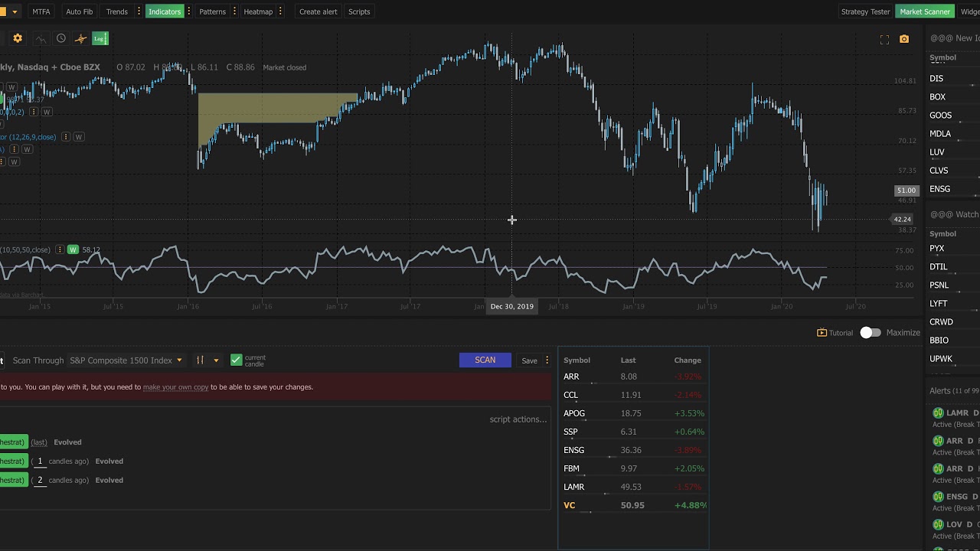The height and width of the screenshot is (551, 980).
Task: Click the Auto Fib button
Action: [80, 11]
